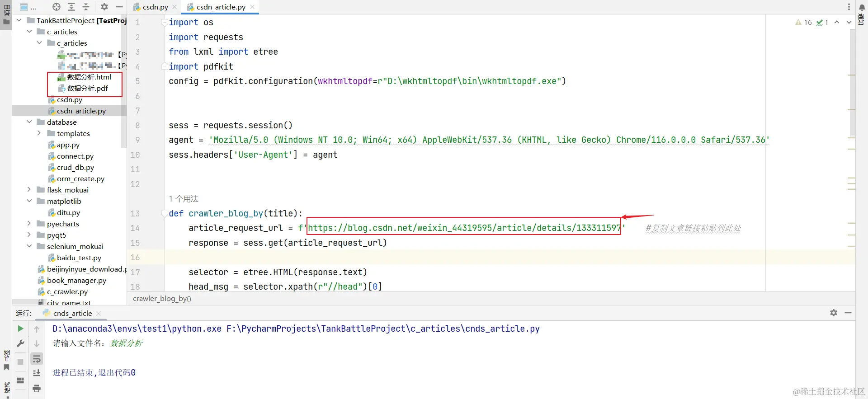Hide the project tool window
Screen dimensions: 868x399
(x=119, y=7)
